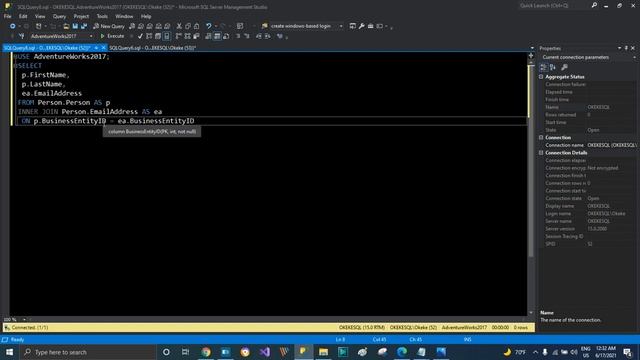Open the Tools menu
640x360 pixels.
click(102, 16)
